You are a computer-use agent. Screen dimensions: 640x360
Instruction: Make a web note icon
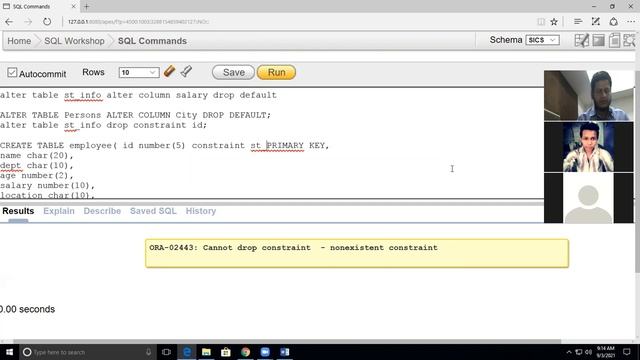click(x=596, y=22)
